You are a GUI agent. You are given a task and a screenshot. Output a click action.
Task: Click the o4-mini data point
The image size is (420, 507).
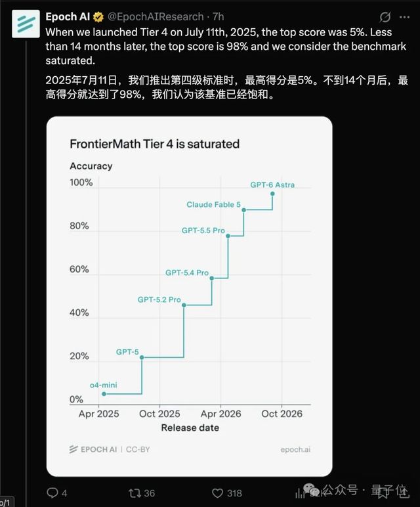[x=104, y=394]
